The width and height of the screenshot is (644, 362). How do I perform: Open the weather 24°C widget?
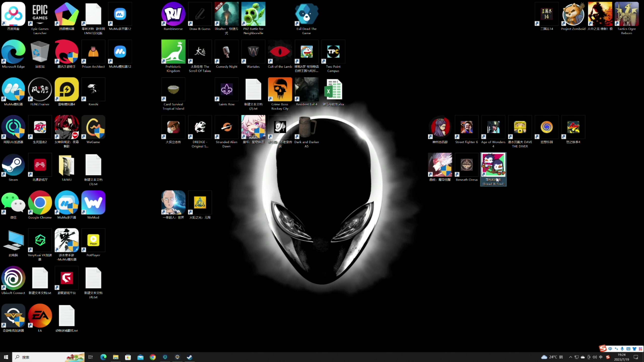[x=552, y=357]
